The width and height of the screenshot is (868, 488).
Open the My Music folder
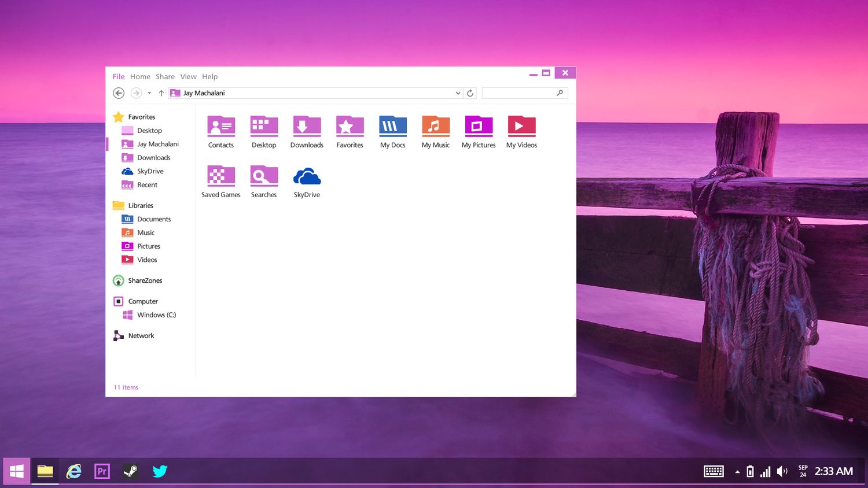[x=436, y=126]
